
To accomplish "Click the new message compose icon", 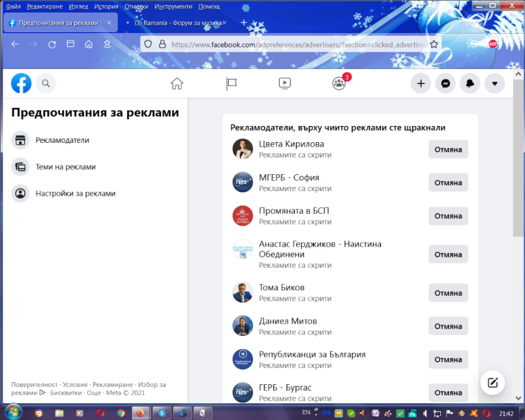I will [493, 382].
